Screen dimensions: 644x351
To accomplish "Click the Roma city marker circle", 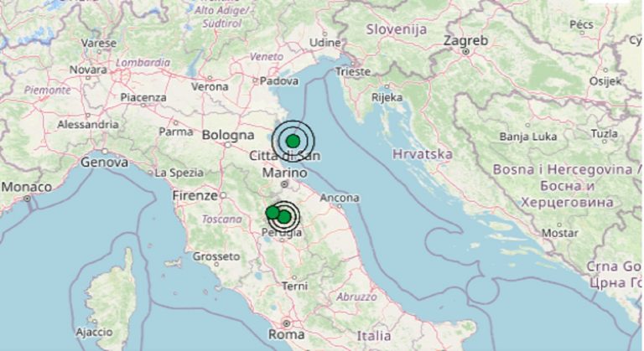I will click(287, 323).
